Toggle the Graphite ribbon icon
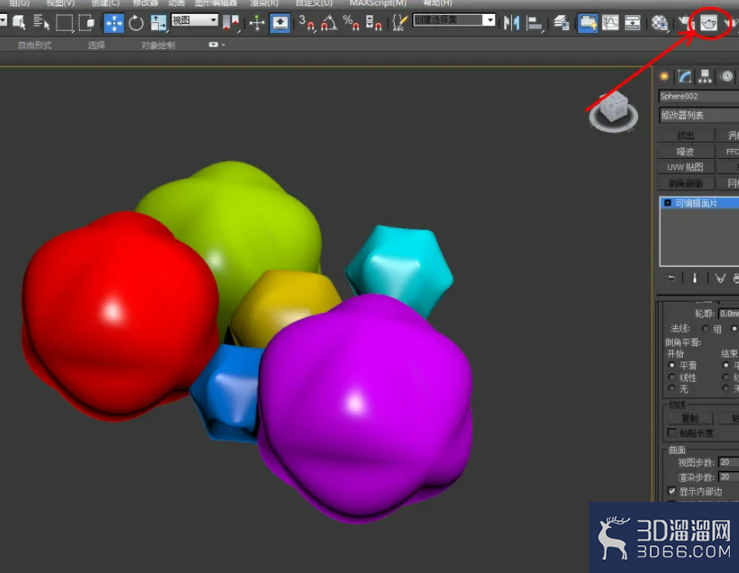 coord(588,23)
